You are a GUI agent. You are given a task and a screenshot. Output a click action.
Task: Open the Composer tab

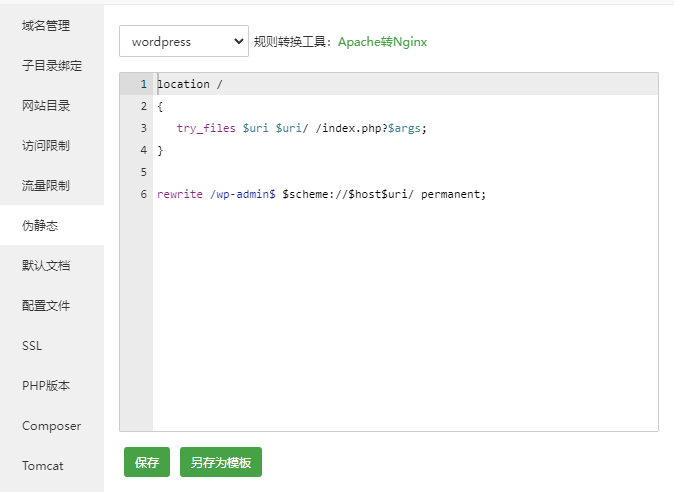point(51,425)
